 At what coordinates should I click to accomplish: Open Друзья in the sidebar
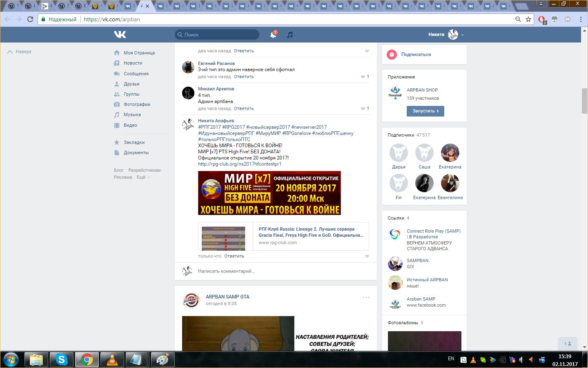[131, 84]
